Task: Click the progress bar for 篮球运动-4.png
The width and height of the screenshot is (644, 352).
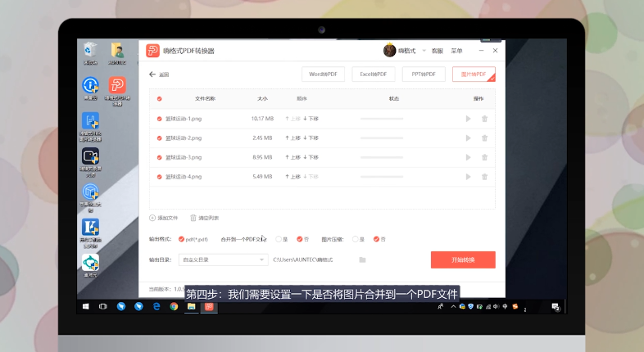Action: coord(382,177)
